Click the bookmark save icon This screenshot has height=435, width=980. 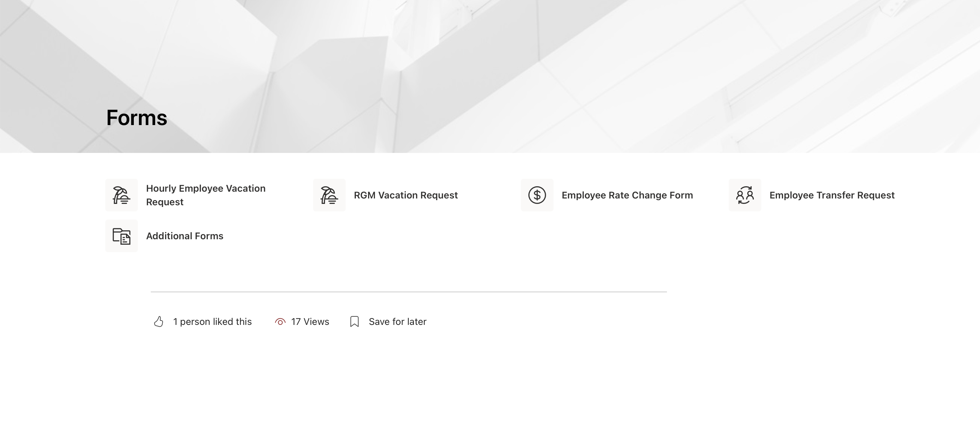tap(354, 321)
